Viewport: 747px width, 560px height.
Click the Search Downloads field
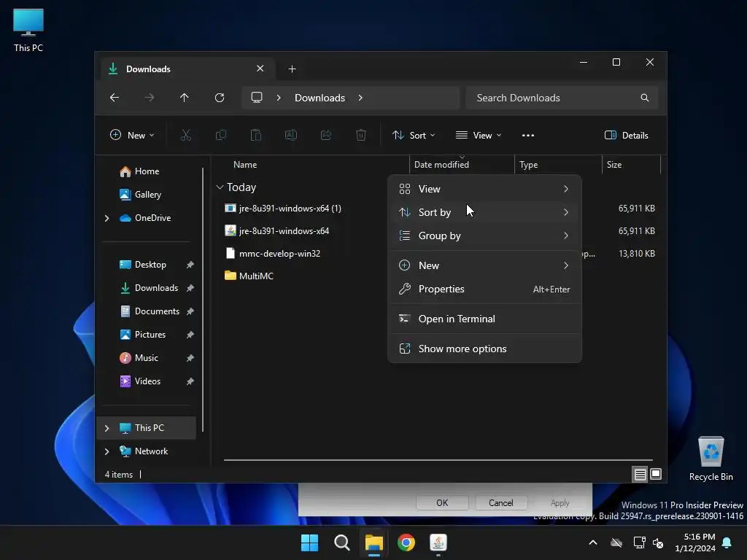pos(561,98)
